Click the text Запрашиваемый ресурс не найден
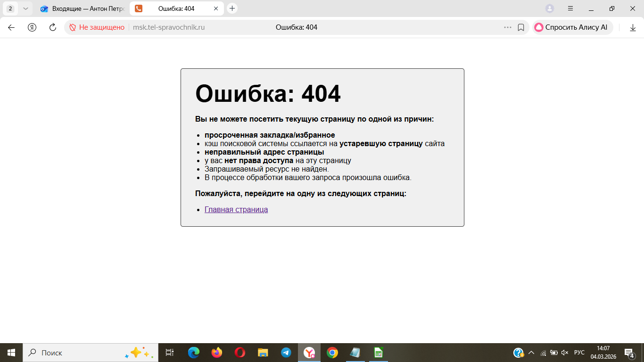 pyautogui.click(x=267, y=169)
